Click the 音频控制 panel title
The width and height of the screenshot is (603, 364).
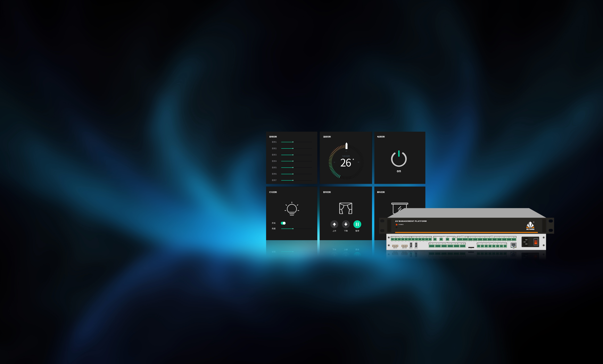273,137
